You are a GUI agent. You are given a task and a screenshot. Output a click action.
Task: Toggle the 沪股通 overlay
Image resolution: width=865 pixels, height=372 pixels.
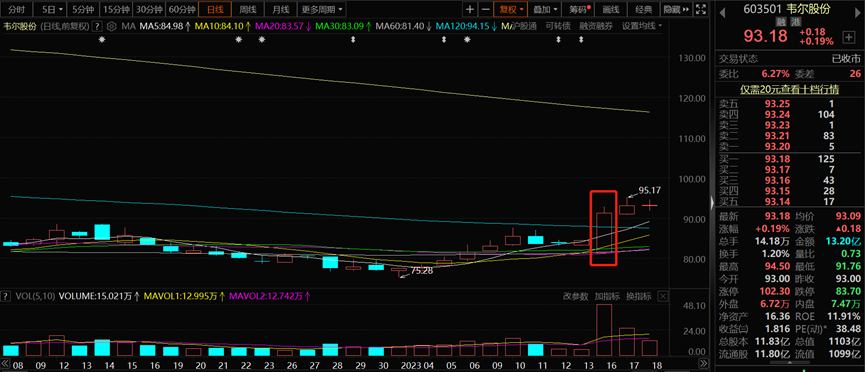tap(525, 26)
